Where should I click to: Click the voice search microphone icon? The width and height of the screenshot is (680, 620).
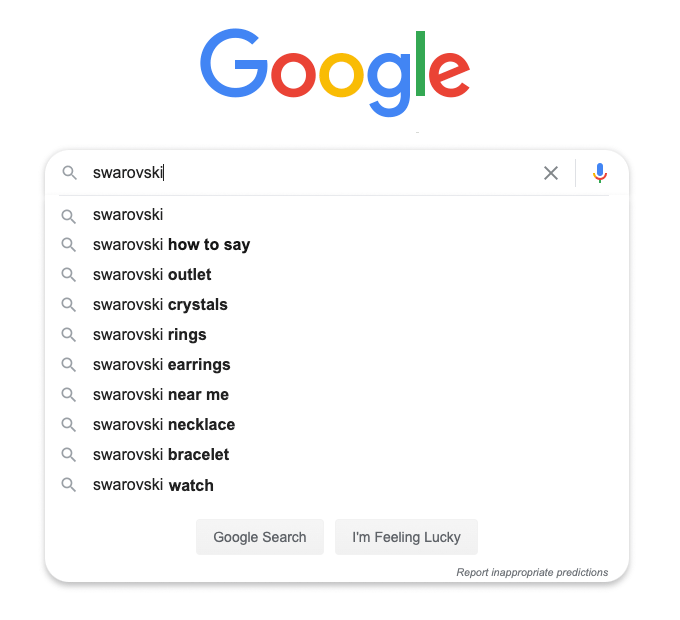pos(600,173)
